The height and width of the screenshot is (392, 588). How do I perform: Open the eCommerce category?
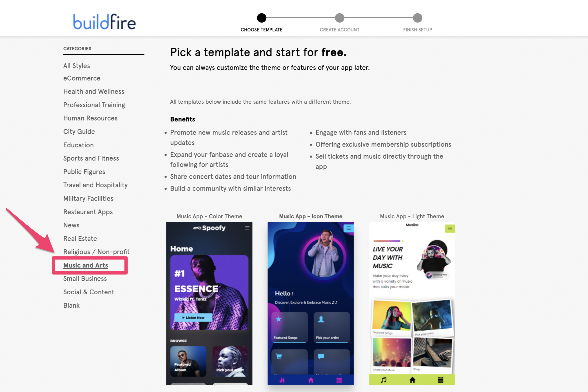click(x=82, y=78)
